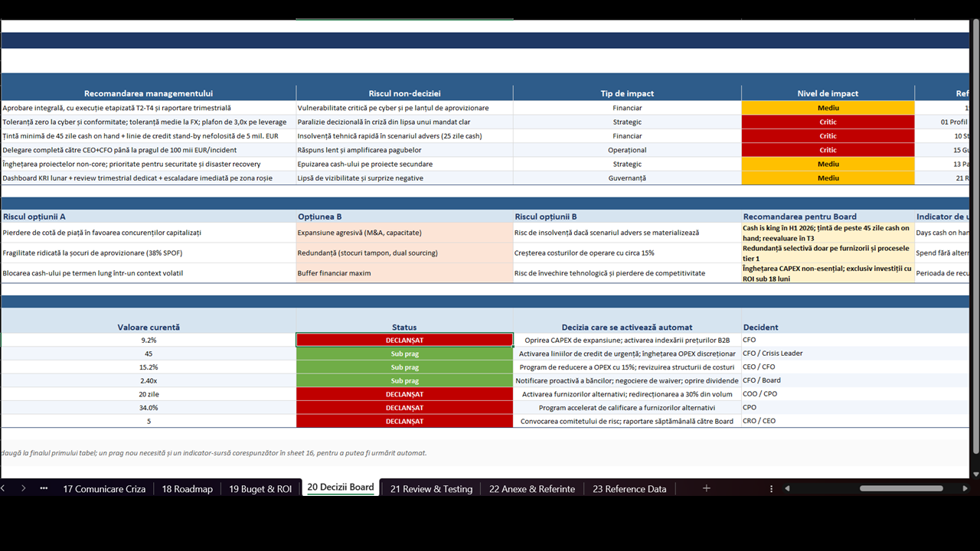Select the Mediu cell in Aprobare integrală row
This screenshot has width=980, height=551.
[828, 108]
